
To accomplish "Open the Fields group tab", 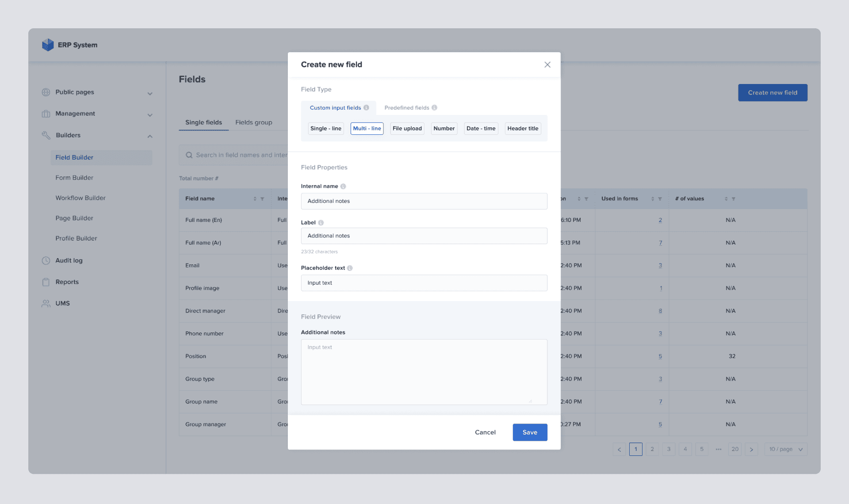I will point(253,122).
